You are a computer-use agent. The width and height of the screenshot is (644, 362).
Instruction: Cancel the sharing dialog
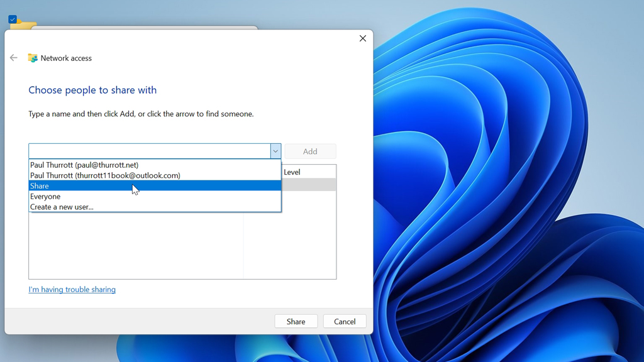(345, 321)
